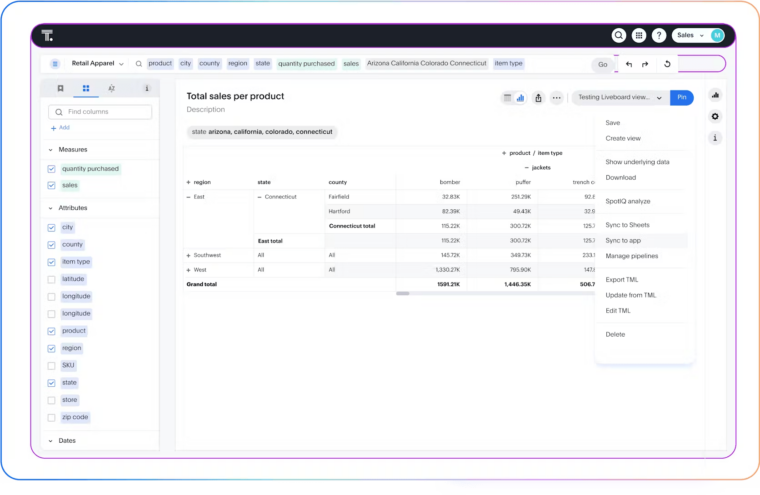760x495 pixels.
Task: Click the Find columns search field
Action: 105,112
